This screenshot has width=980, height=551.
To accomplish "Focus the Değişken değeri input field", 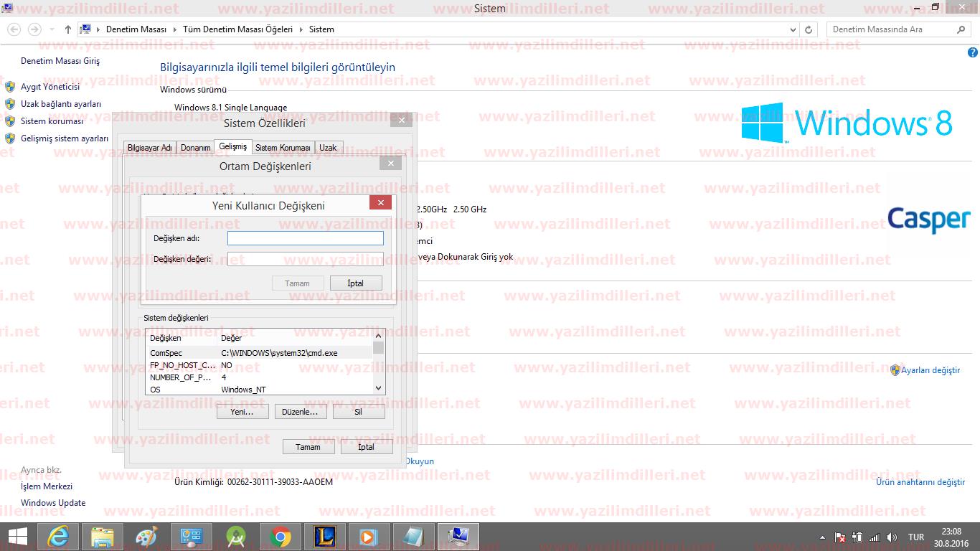I will tap(306, 259).
